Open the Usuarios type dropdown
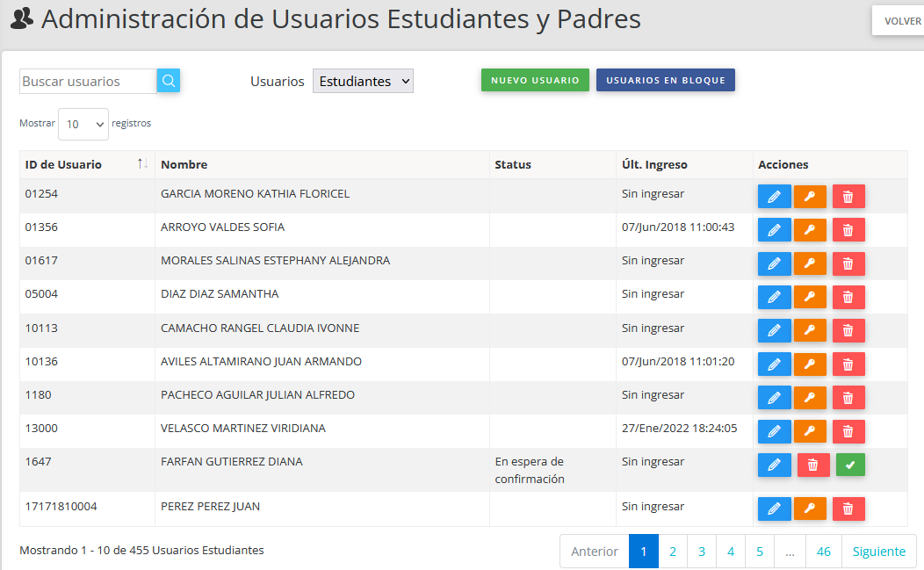Image resolution: width=924 pixels, height=570 pixels. coord(363,81)
